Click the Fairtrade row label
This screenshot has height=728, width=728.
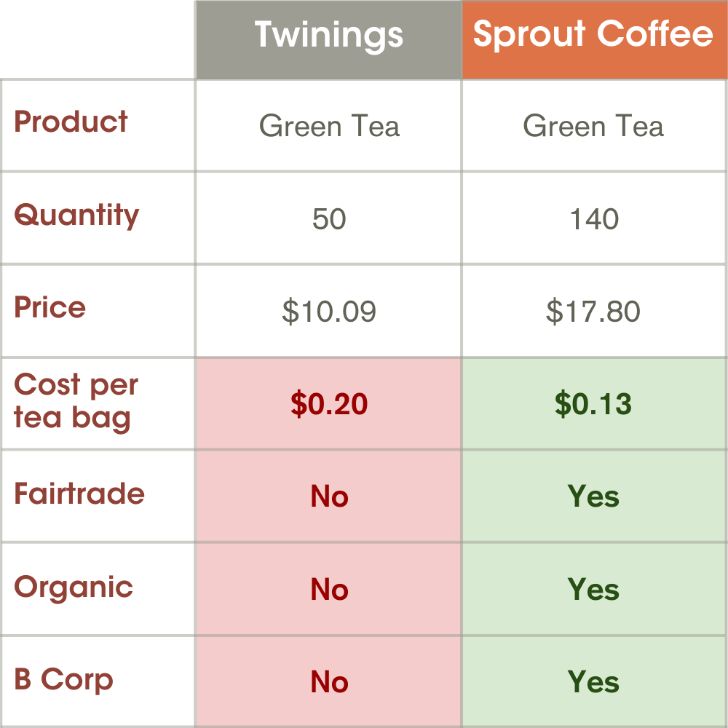tap(79, 494)
